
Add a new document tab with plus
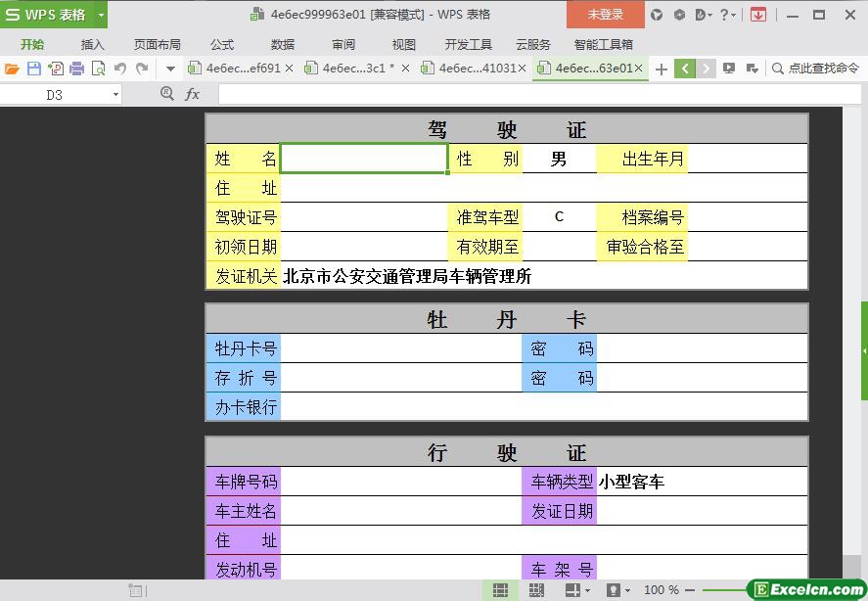tap(662, 69)
